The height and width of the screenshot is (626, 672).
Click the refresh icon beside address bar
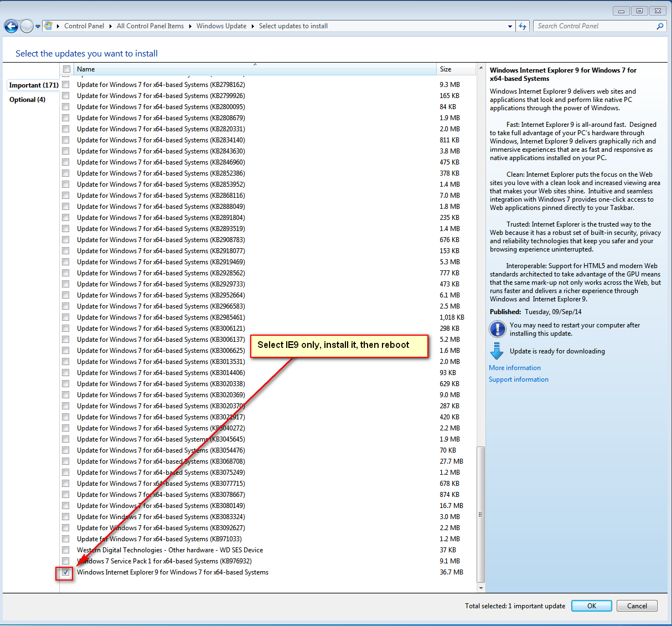tap(523, 26)
